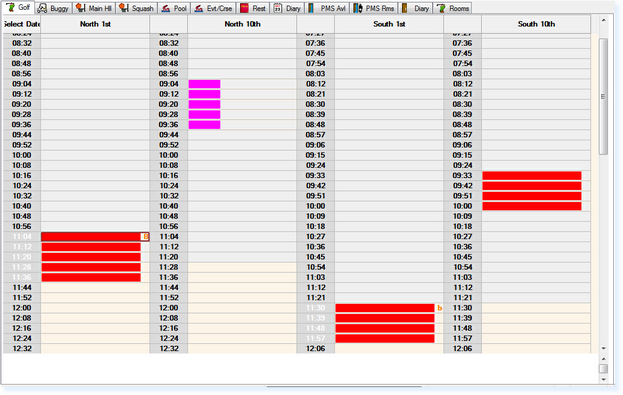Switch to the Rooms tab
623x395 pixels.
coord(452,8)
